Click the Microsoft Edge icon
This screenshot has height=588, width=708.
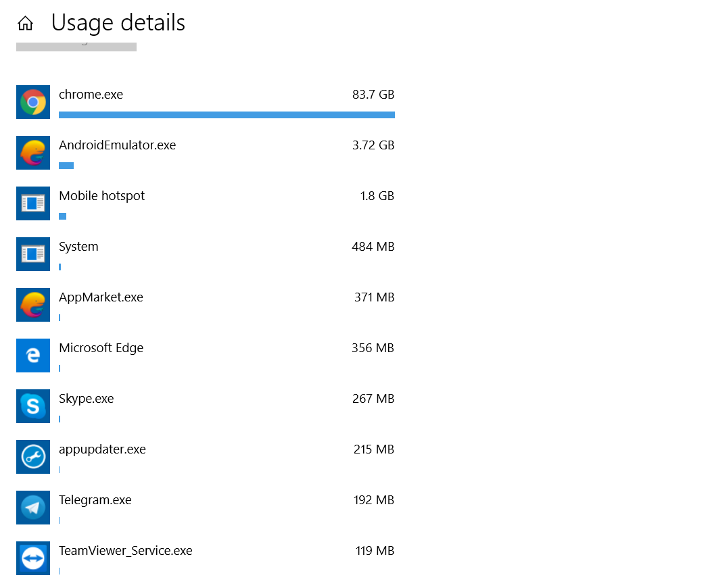tap(33, 356)
